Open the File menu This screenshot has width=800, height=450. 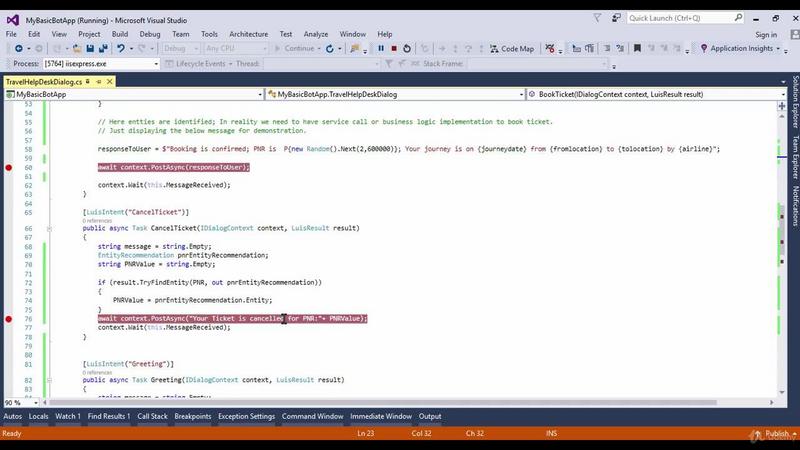pyautogui.click(x=11, y=34)
